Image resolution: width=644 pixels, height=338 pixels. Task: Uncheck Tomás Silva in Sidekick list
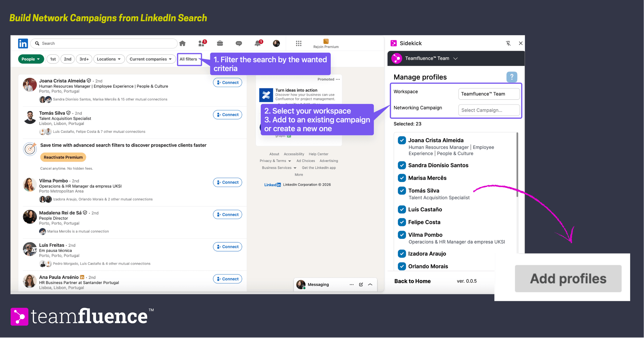click(x=402, y=190)
